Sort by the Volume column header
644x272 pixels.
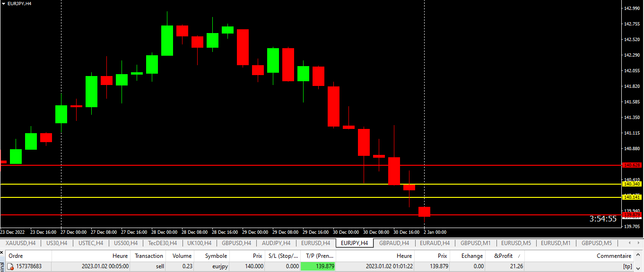(180, 255)
